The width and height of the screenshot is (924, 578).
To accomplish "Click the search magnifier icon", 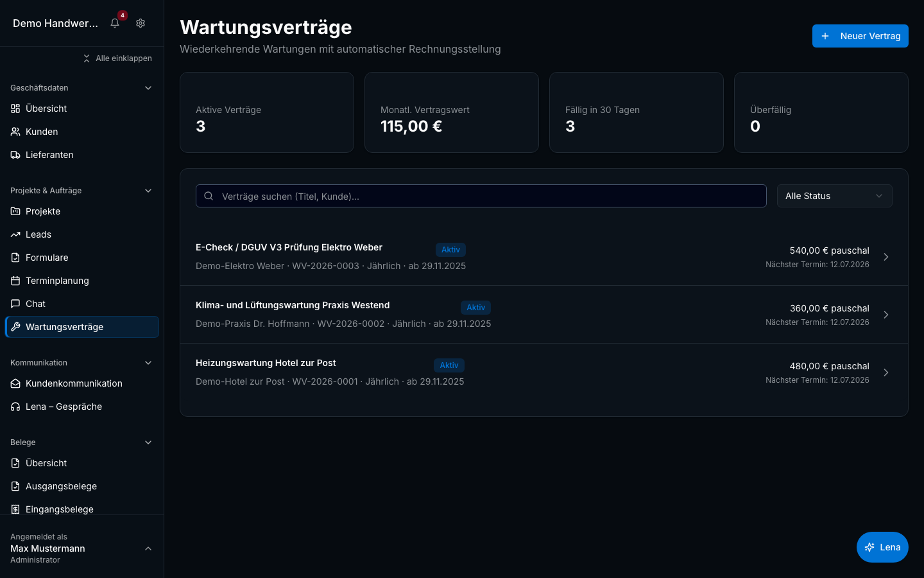I will [x=209, y=196].
